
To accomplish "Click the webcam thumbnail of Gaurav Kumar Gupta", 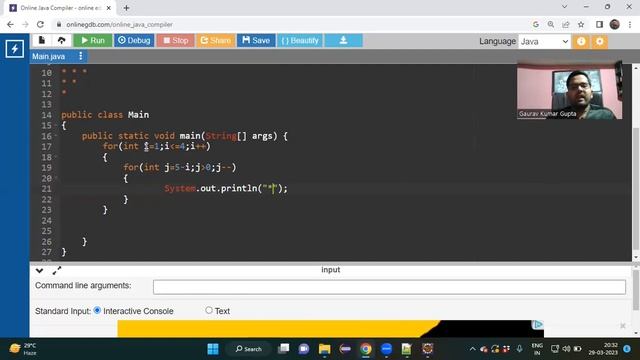I will (569, 90).
